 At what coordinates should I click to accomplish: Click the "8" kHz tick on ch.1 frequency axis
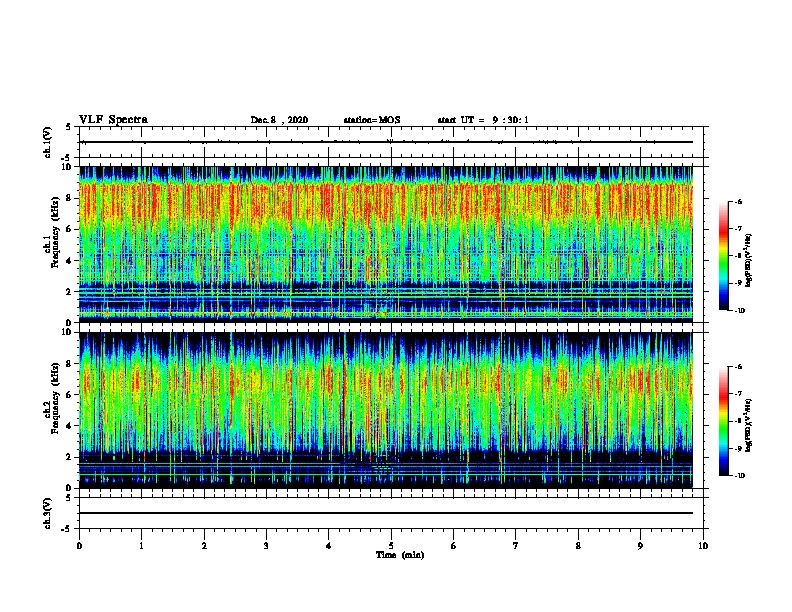pos(70,198)
